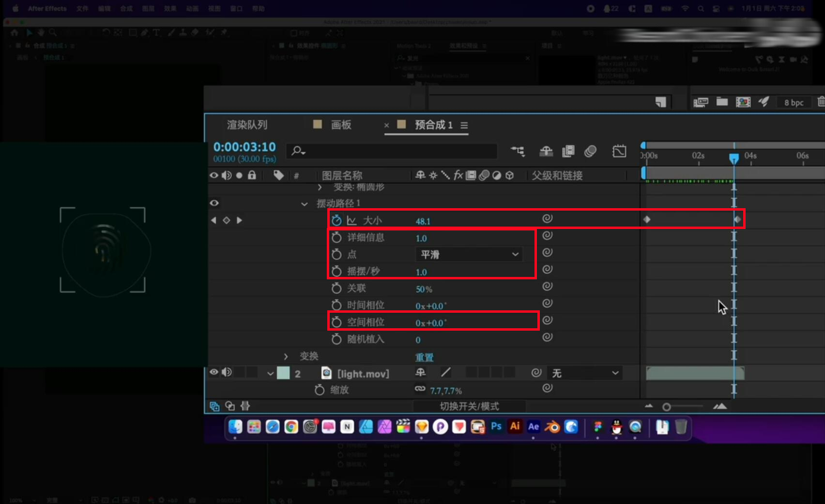Click the timeline search magnifier icon
The width and height of the screenshot is (825, 504).
(x=298, y=151)
